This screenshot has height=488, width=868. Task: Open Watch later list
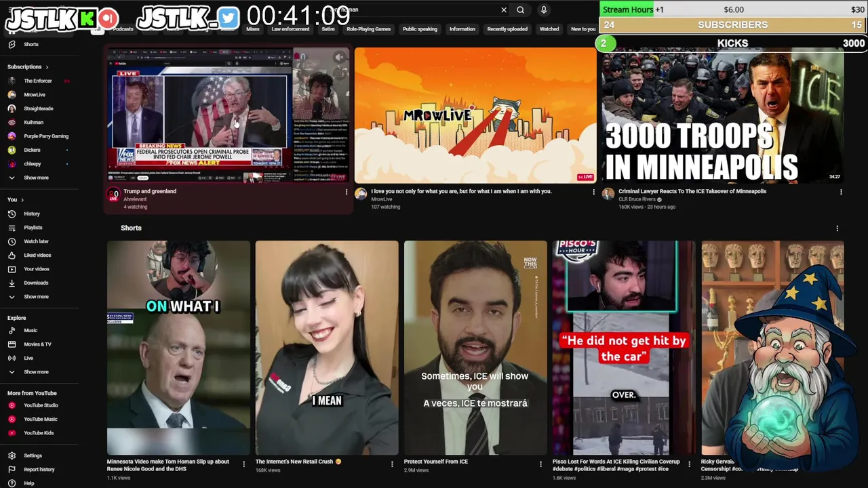coord(36,241)
